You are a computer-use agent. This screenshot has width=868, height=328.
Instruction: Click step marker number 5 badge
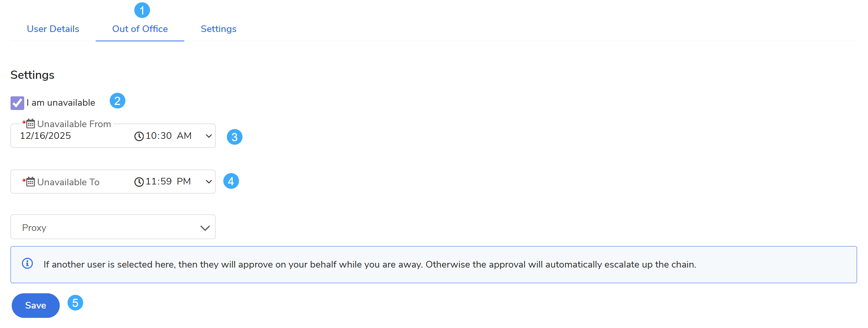(x=75, y=303)
